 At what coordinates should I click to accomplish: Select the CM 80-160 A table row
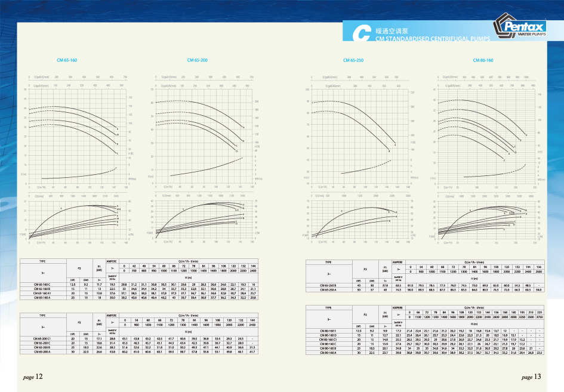tap(328, 353)
